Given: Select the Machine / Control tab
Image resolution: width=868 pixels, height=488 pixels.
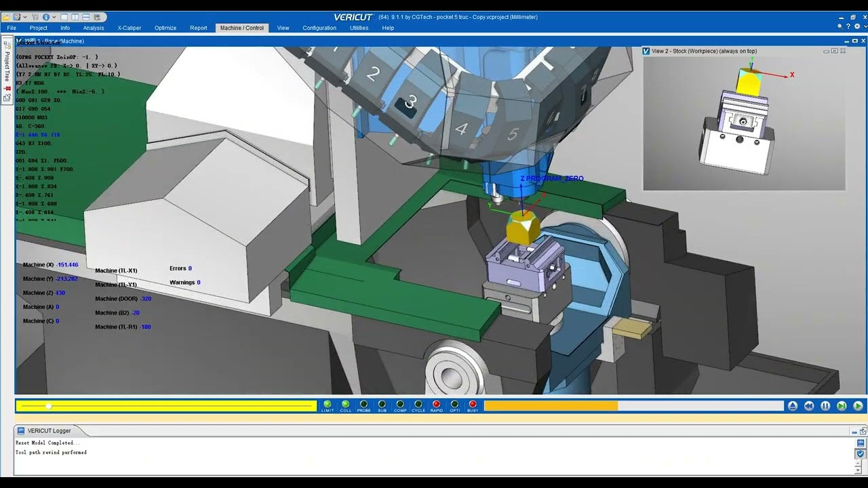Looking at the screenshot, I should (x=242, y=28).
